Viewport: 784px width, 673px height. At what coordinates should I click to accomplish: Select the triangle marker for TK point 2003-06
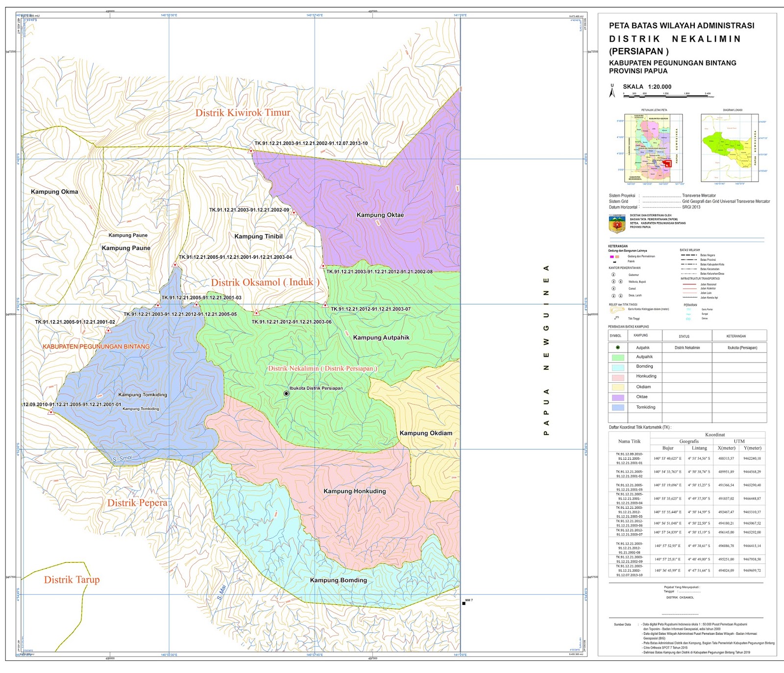256,312
